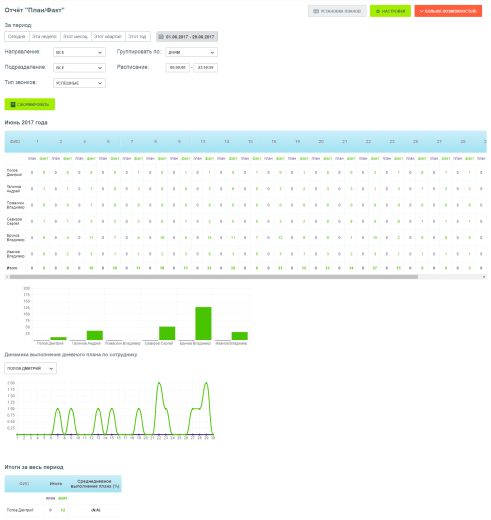Click the schedule end time field
Viewport: 491px width, 520px height.
(205, 68)
